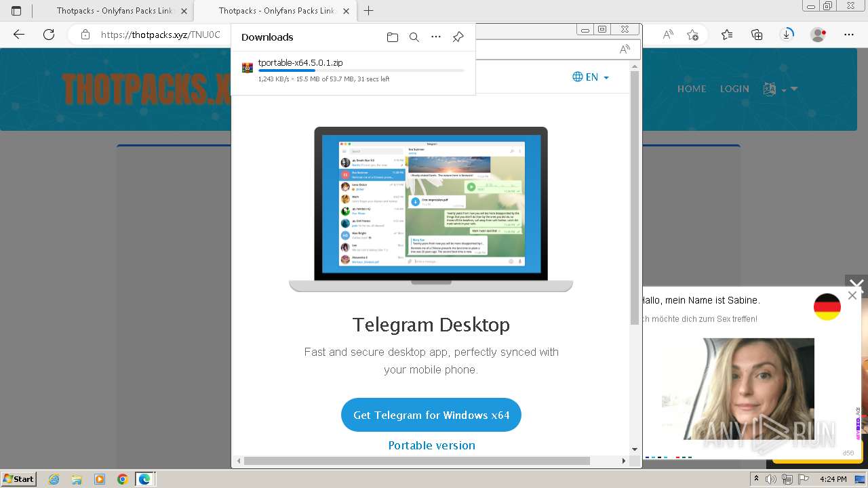Open the Favorites list

coord(727,35)
